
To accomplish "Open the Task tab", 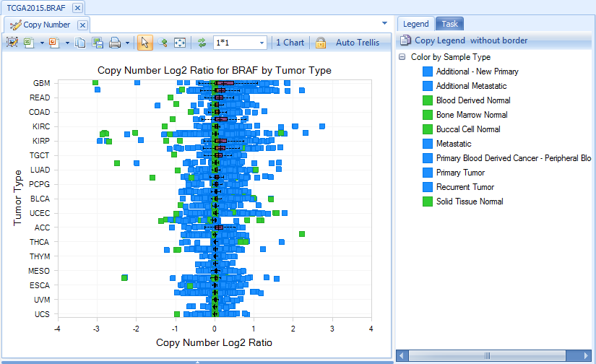I will [449, 24].
